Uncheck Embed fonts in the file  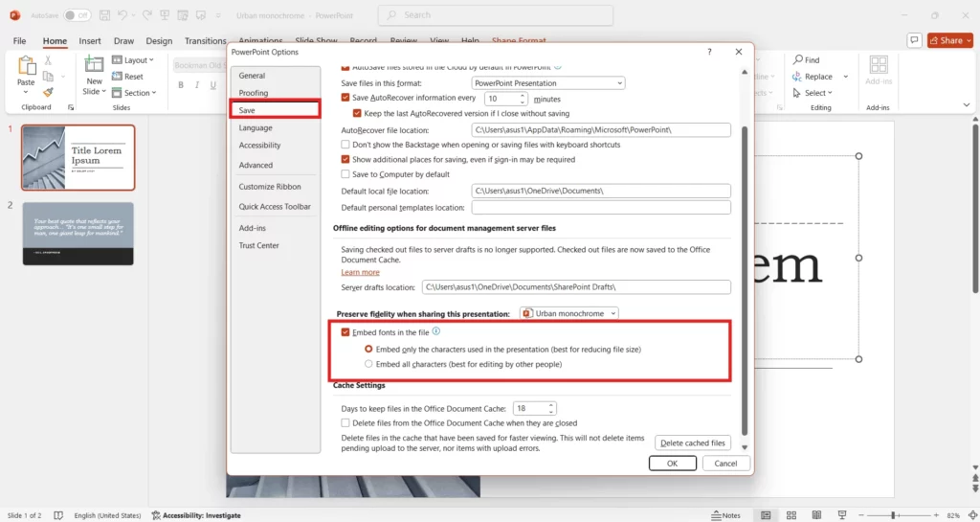coord(346,332)
